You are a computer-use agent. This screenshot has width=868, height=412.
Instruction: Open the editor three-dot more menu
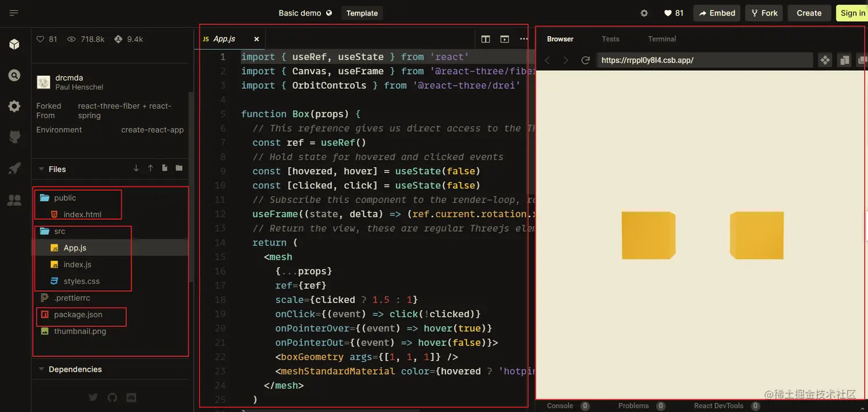pyautogui.click(x=524, y=39)
